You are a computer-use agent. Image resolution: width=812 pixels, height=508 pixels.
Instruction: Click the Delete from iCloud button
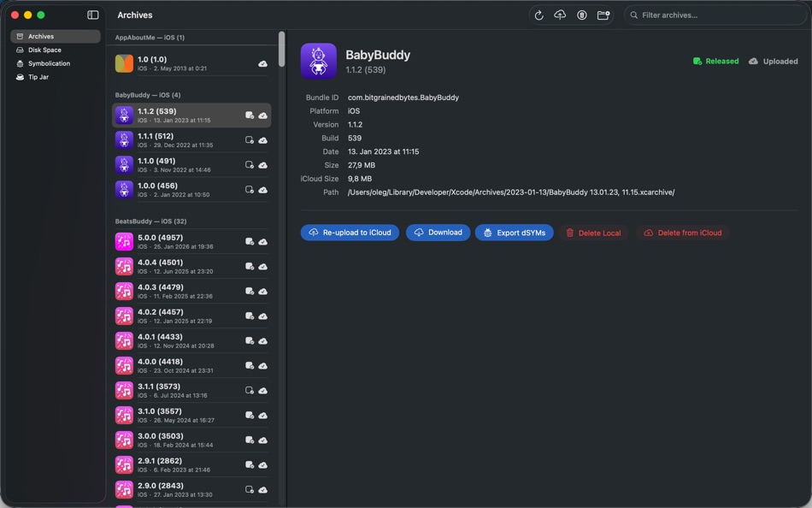coord(683,233)
